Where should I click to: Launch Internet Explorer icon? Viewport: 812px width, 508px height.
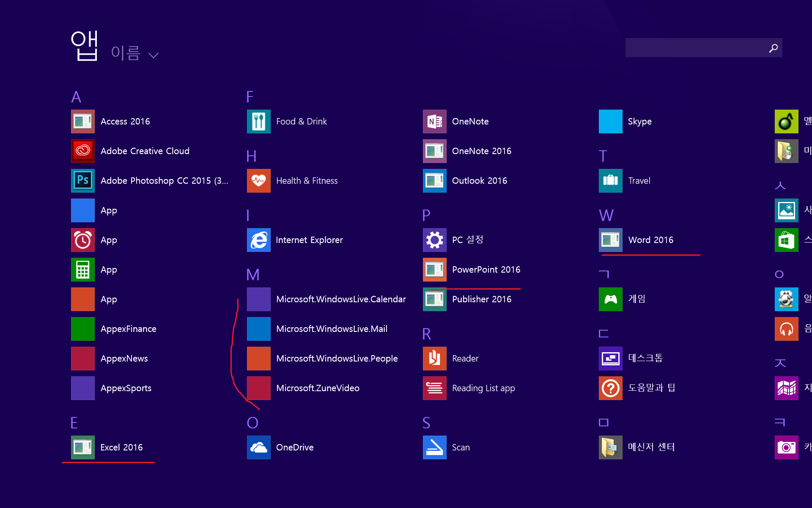pos(259,240)
